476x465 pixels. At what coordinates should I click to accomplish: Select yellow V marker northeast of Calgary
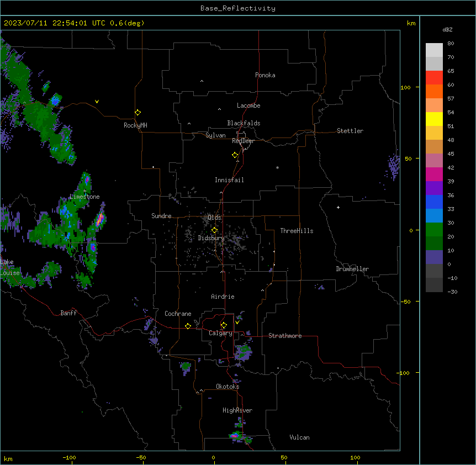pyautogui.click(x=237, y=322)
